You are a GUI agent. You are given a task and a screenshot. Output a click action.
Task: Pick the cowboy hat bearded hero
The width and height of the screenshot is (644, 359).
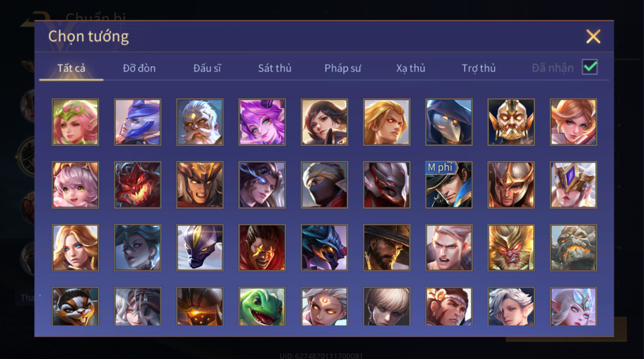pos(387,248)
